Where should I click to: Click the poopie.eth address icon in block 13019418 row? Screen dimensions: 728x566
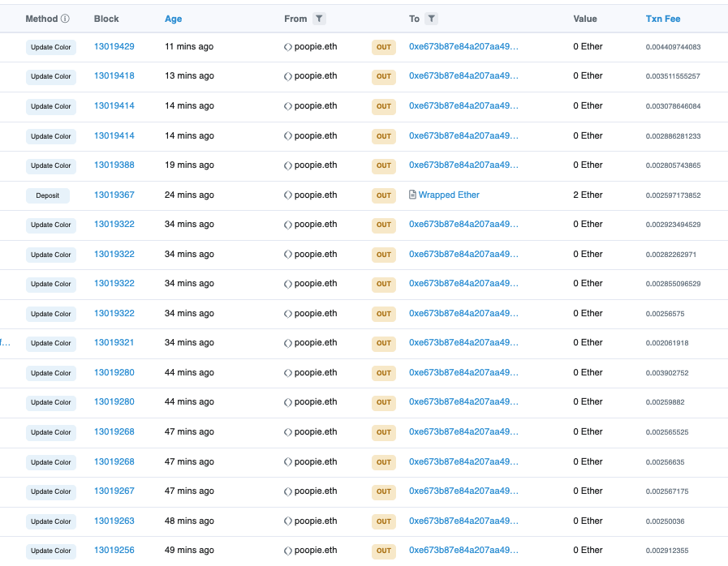click(288, 76)
